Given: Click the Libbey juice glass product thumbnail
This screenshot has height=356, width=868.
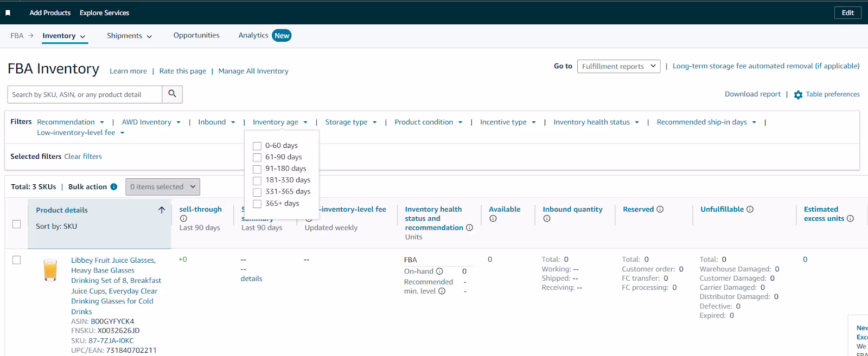Looking at the screenshot, I should point(50,270).
